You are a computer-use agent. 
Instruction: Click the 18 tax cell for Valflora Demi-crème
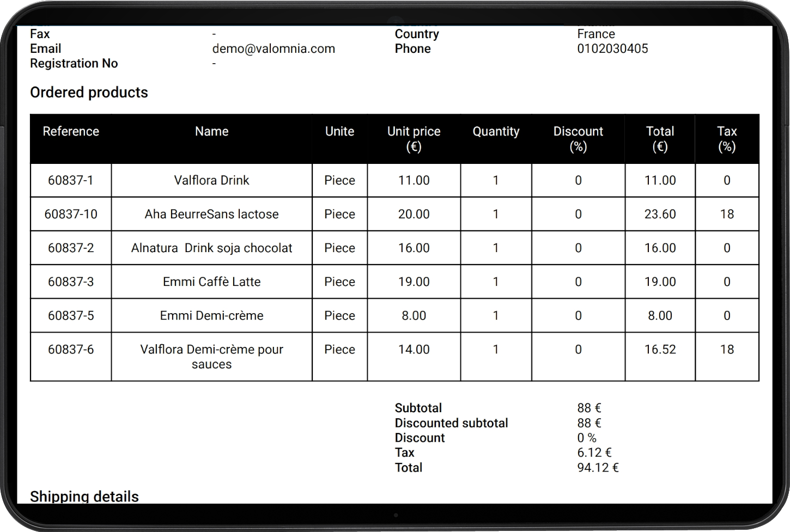click(x=727, y=357)
